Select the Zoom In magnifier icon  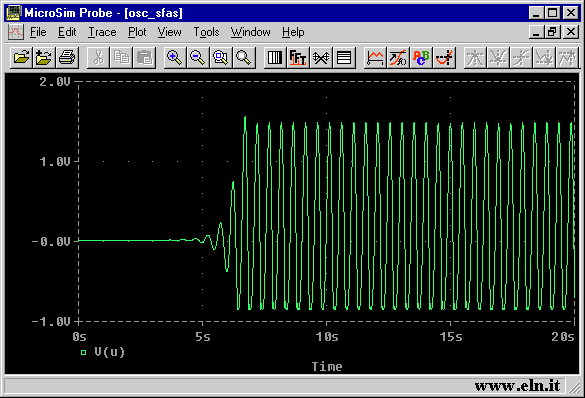coord(175,58)
